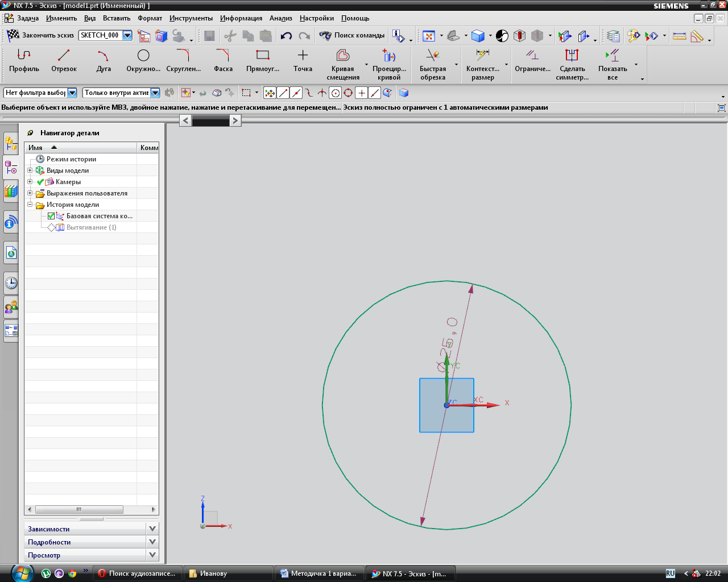Choose the Точка point tool
The image size is (728, 582).
[x=303, y=61]
